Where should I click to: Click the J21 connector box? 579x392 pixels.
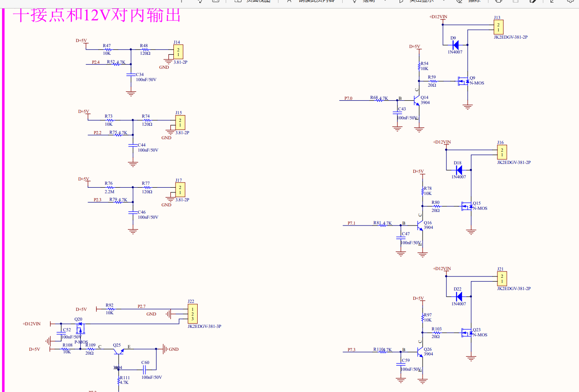(x=502, y=279)
